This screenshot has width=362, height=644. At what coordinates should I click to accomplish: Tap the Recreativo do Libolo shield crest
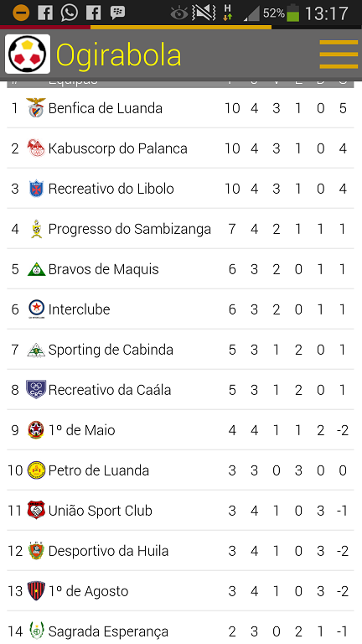coord(36,188)
